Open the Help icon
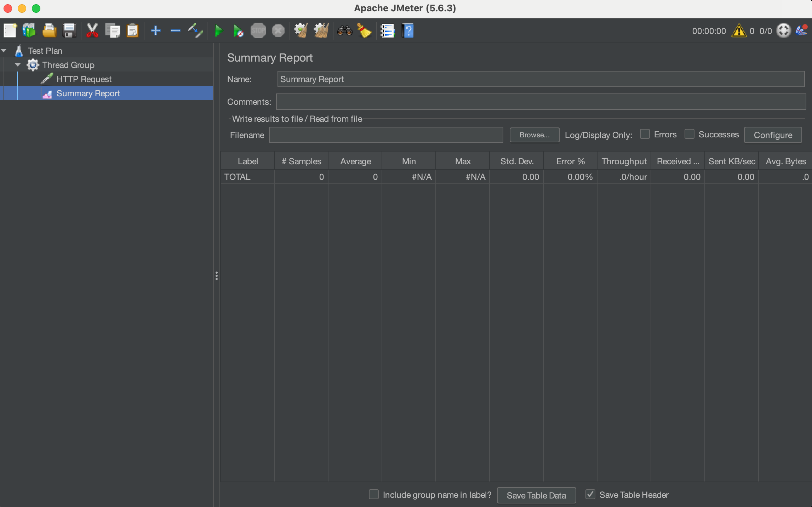The height and width of the screenshot is (507, 812). [x=408, y=31]
